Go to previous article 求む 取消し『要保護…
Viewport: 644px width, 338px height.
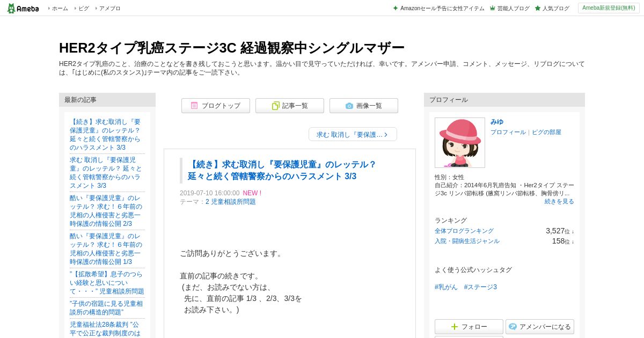click(353, 134)
